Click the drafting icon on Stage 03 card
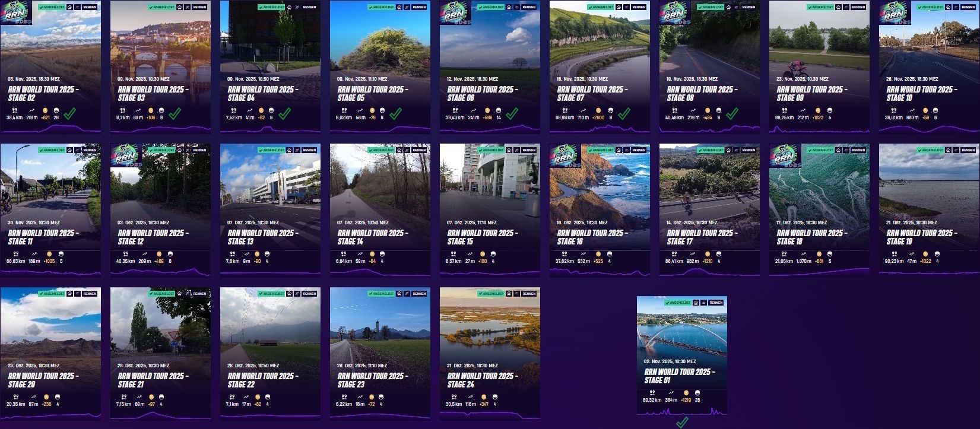The image size is (980, 429). pyautogui.click(x=188, y=7)
